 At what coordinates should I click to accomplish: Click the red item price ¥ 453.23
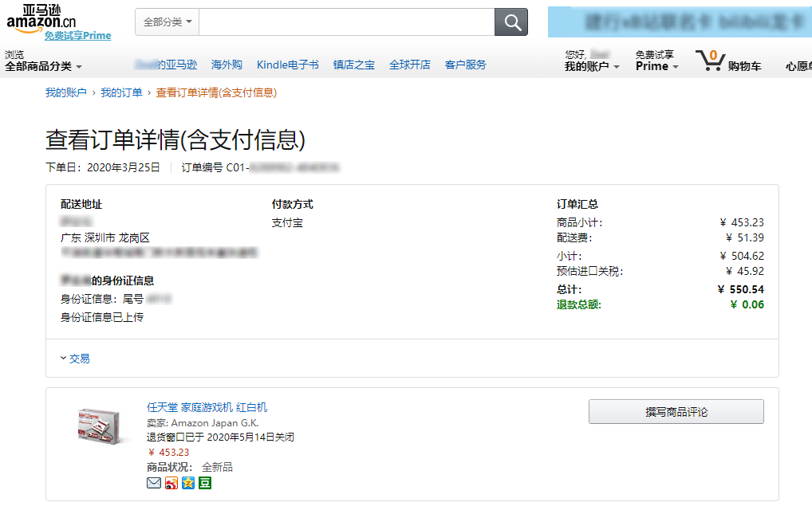pos(169,453)
